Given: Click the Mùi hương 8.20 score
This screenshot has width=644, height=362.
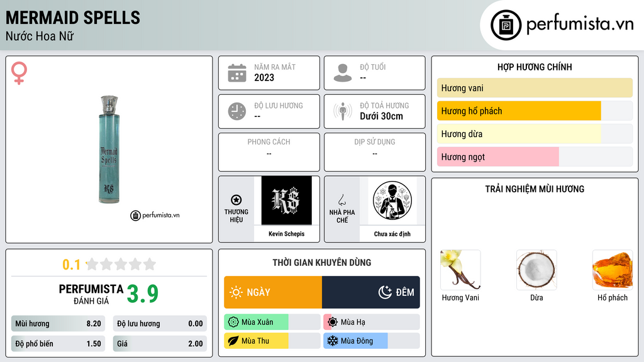Looking at the screenshot, I should pyautogui.click(x=58, y=324).
